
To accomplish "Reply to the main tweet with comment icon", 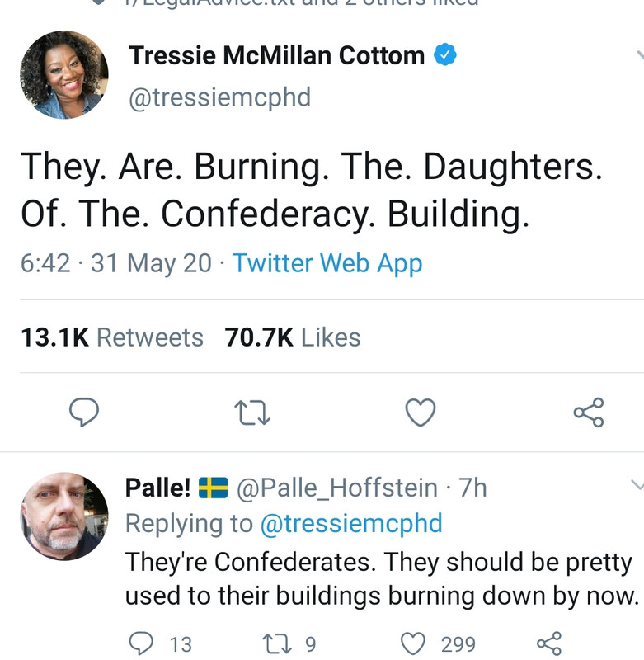I will (84, 412).
